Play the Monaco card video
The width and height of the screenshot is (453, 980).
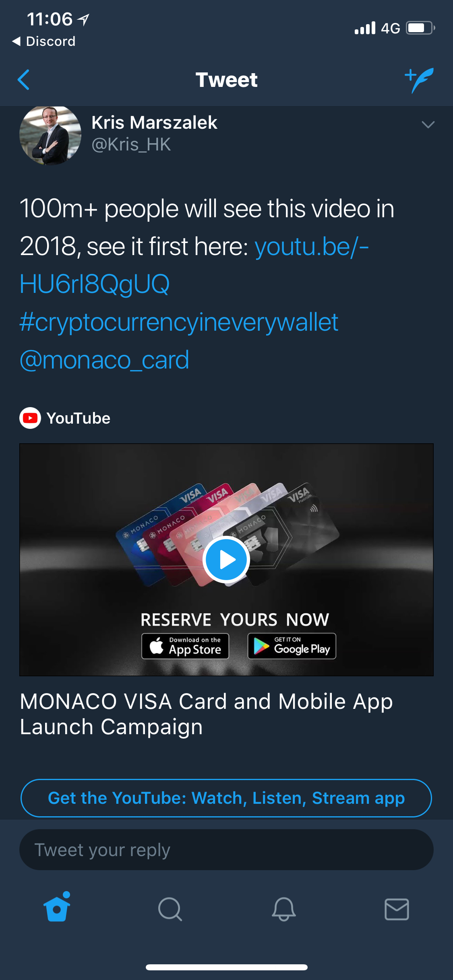[226, 559]
